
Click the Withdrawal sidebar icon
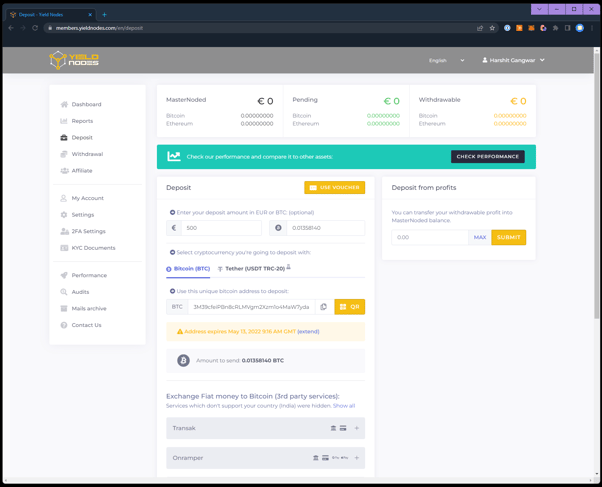(64, 154)
